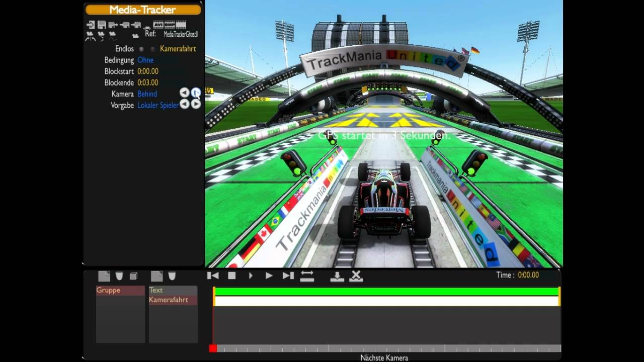Change the Bedingung value Ohne
The image size is (644, 362).
point(145,60)
